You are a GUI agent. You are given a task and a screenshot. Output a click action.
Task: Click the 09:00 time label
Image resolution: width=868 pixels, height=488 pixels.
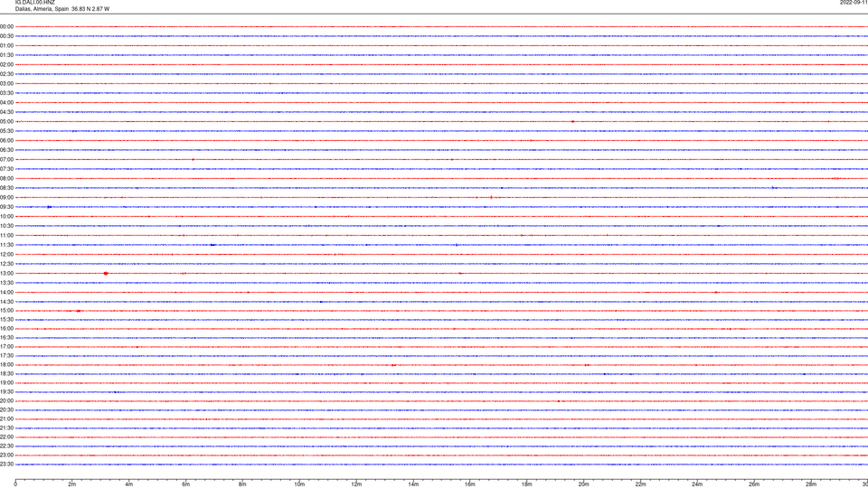pyautogui.click(x=6, y=198)
